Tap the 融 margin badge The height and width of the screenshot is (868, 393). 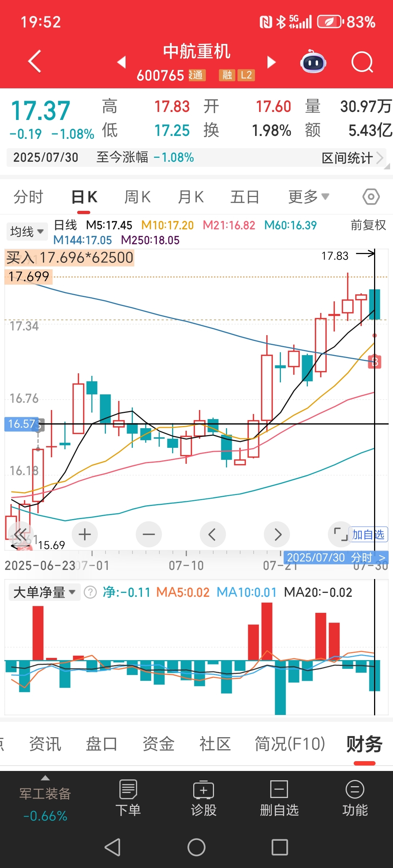pyautogui.click(x=227, y=75)
